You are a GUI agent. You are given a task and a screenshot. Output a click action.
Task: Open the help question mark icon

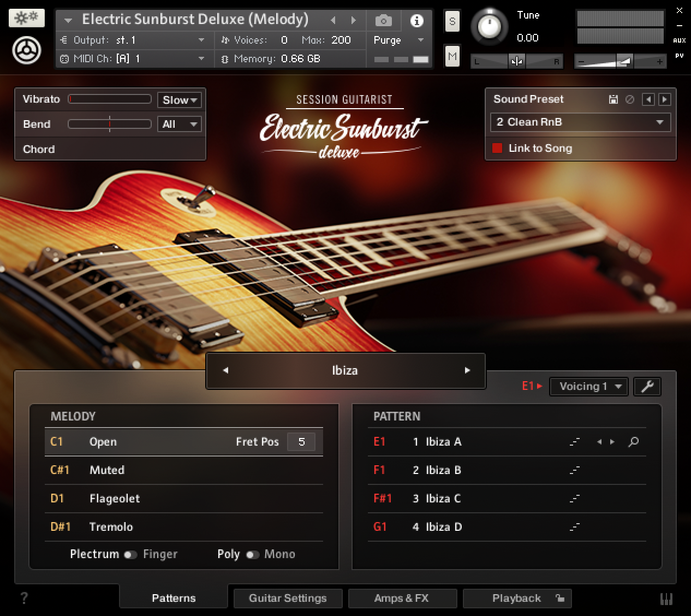point(24,598)
